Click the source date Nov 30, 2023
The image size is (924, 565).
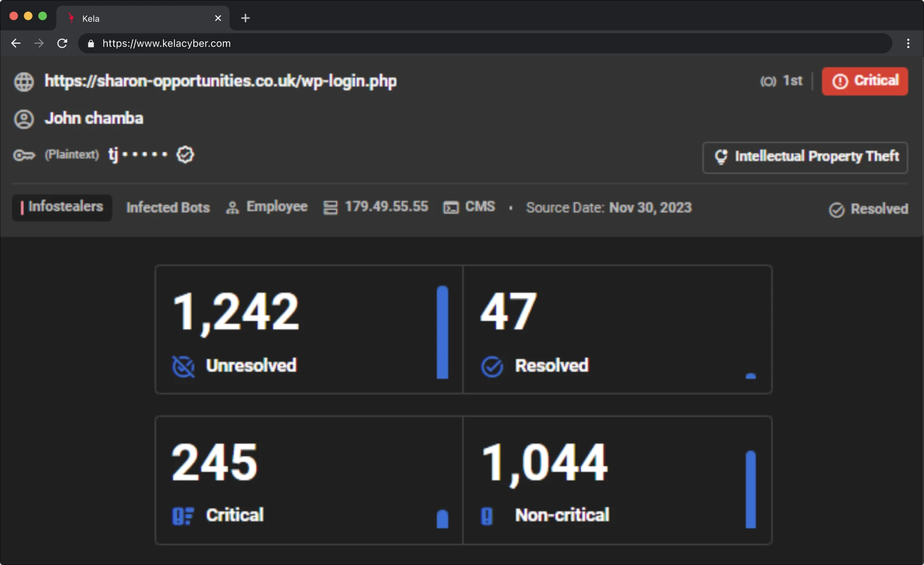[x=650, y=208]
